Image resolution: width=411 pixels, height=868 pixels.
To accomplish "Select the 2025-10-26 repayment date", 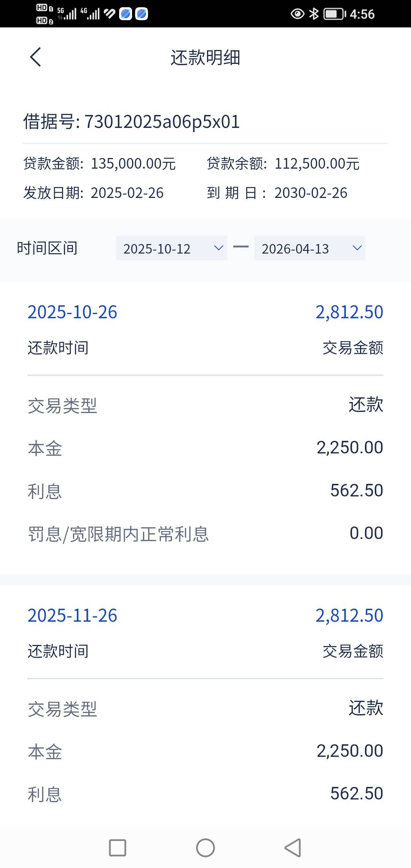I will click(x=72, y=312).
